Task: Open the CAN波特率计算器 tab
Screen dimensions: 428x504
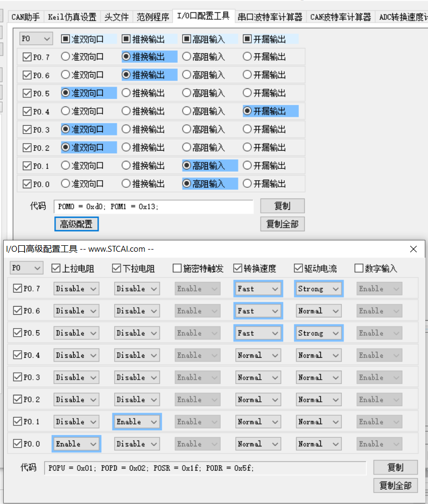Action: pyautogui.click(x=341, y=17)
